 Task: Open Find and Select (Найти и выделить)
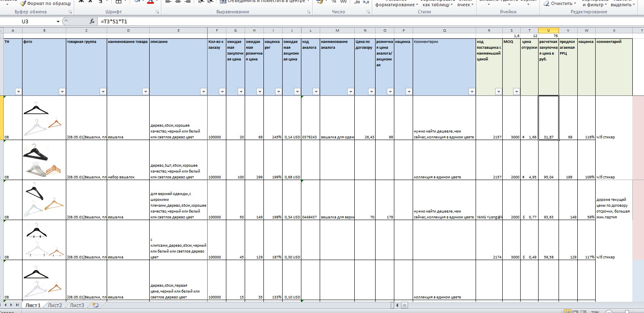pyautogui.click(x=623, y=3)
